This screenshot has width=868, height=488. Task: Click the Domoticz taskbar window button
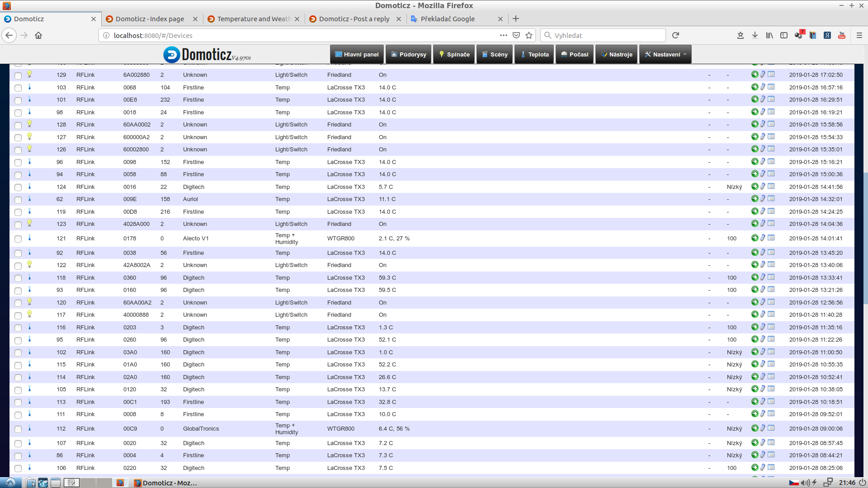click(165, 483)
